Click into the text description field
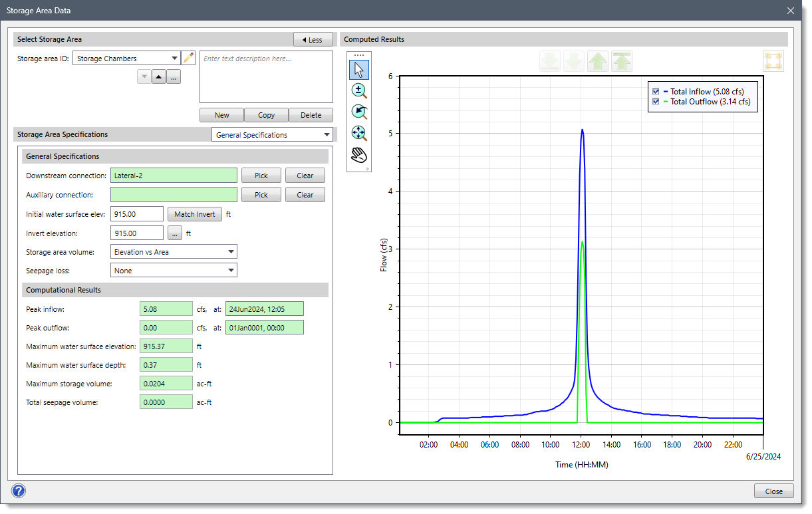The height and width of the screenshot is (514, 812). tap(266, 76)
